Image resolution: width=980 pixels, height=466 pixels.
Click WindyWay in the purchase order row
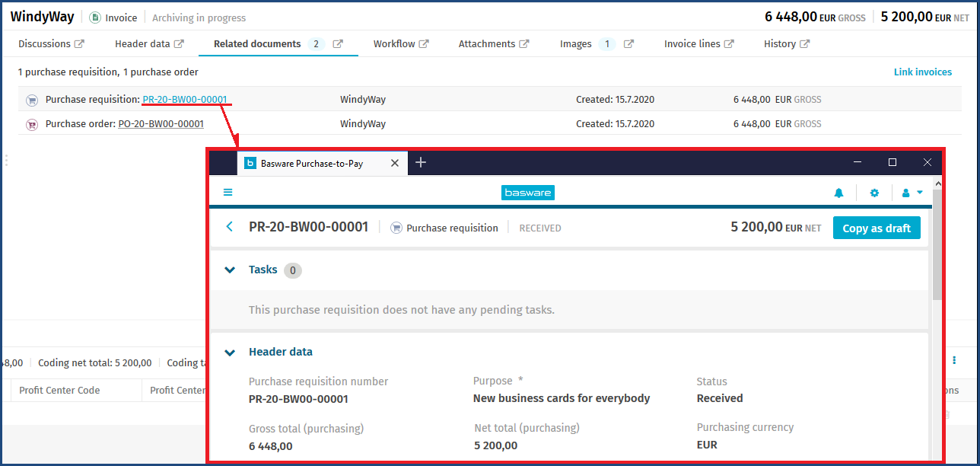point(363,124)
